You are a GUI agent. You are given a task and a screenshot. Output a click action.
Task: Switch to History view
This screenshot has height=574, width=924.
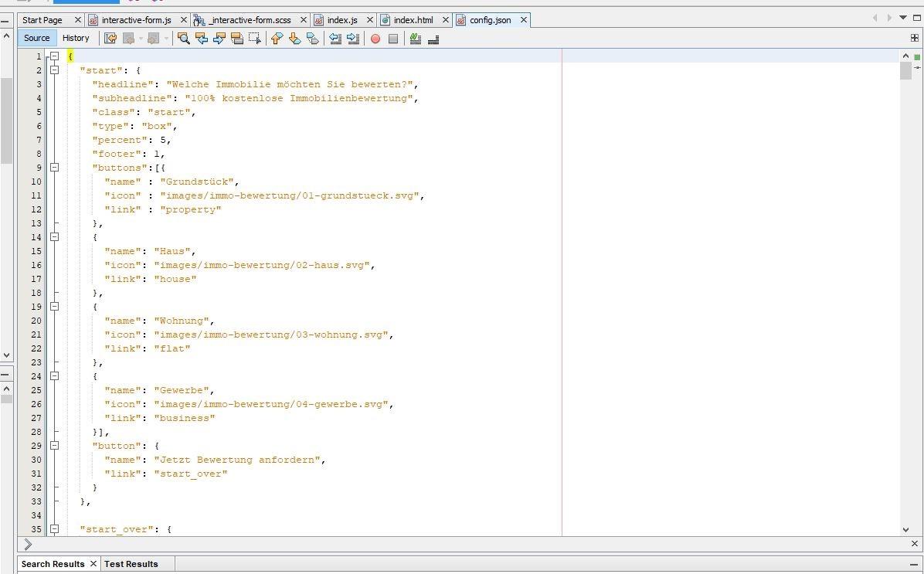pyautogui.click(x=76, y=38)
